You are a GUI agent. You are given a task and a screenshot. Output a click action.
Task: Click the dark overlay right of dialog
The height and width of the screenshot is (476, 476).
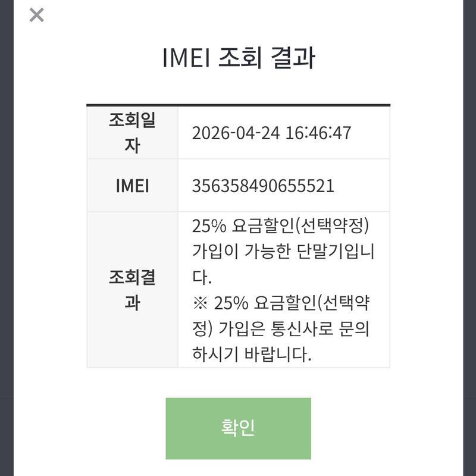(469, 238)
